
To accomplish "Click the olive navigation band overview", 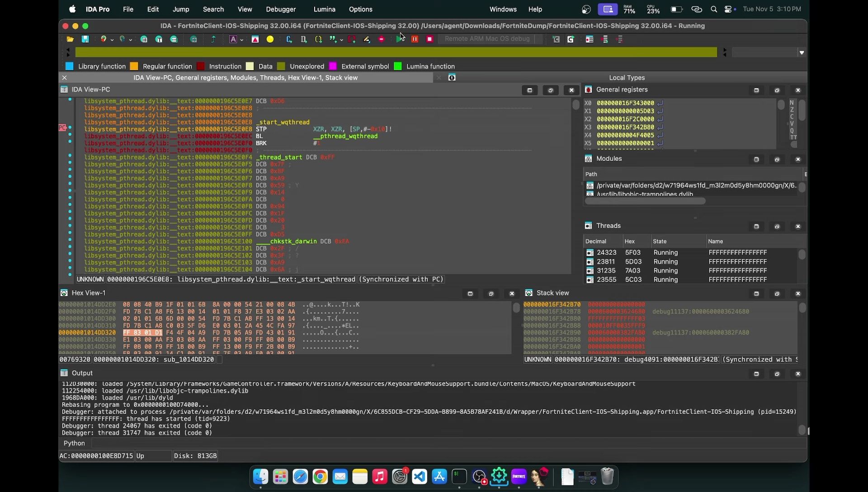I will point(396,52).
